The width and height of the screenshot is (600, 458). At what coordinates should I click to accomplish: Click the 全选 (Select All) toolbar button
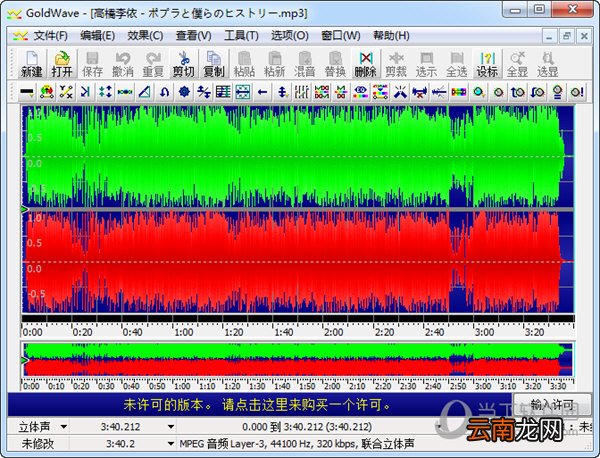[x=457, y=64]
